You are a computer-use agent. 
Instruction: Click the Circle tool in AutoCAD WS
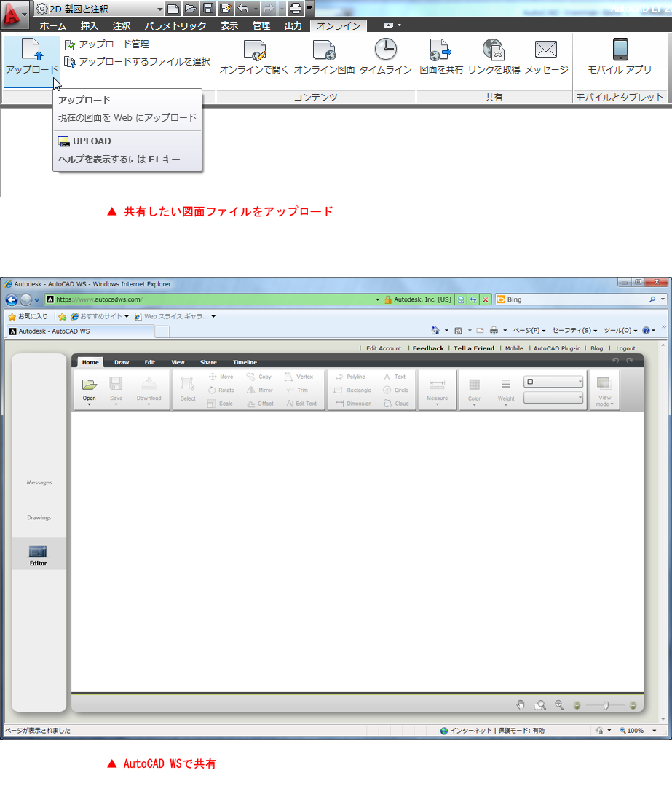click(395, 390)
